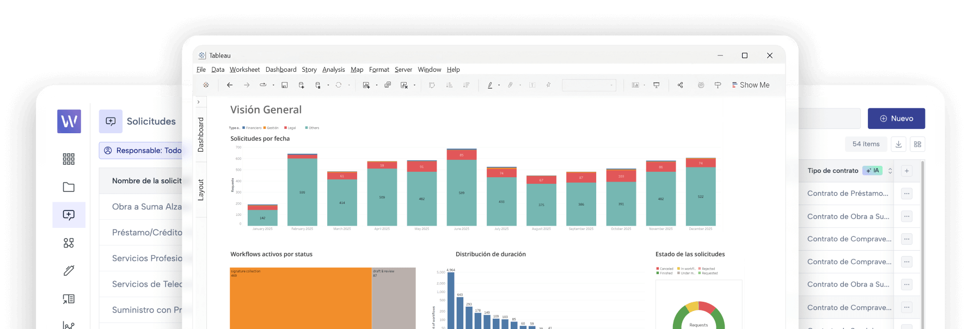Select the requests chat-plus icon in sidebar
This screenshot has height=329, width=980.
point(69,215)
